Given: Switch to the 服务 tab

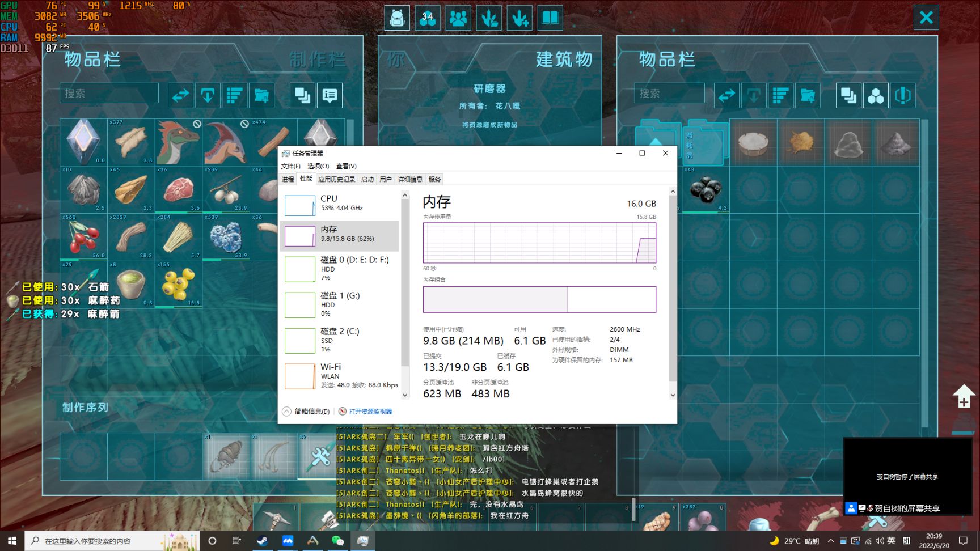Looking at the screenshot, I should [435, 179].
